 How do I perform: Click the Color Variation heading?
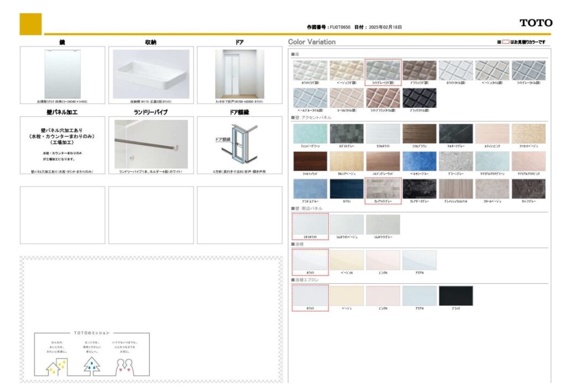[x=312, y=42]
